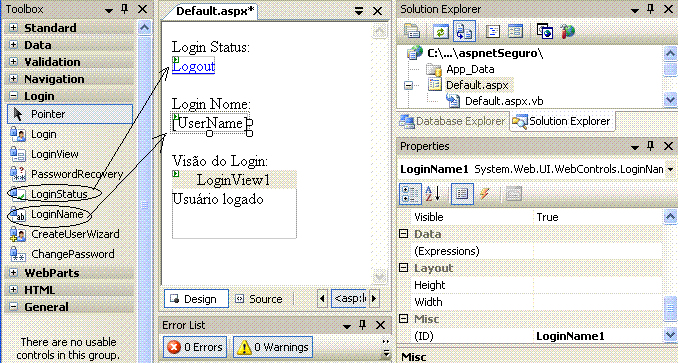Switch Properties to Categorized view
The width and height of the screenshot is (678, 363).
410,194
